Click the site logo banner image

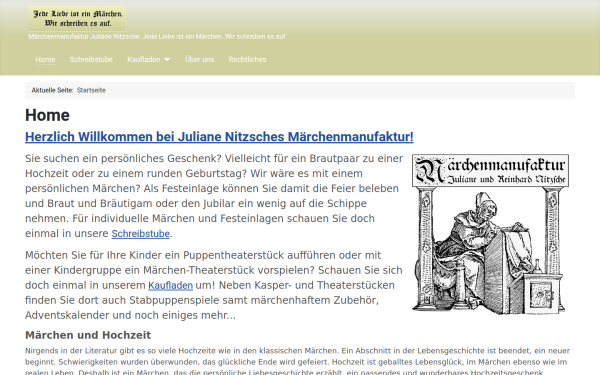[77, 18]
